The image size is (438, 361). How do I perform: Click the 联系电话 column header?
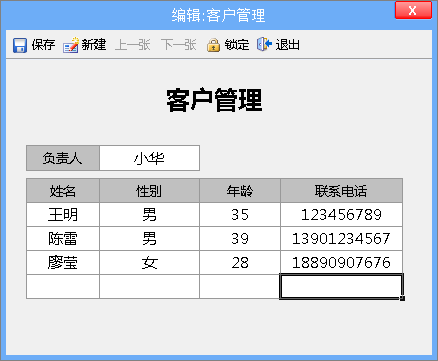point(341,191)
